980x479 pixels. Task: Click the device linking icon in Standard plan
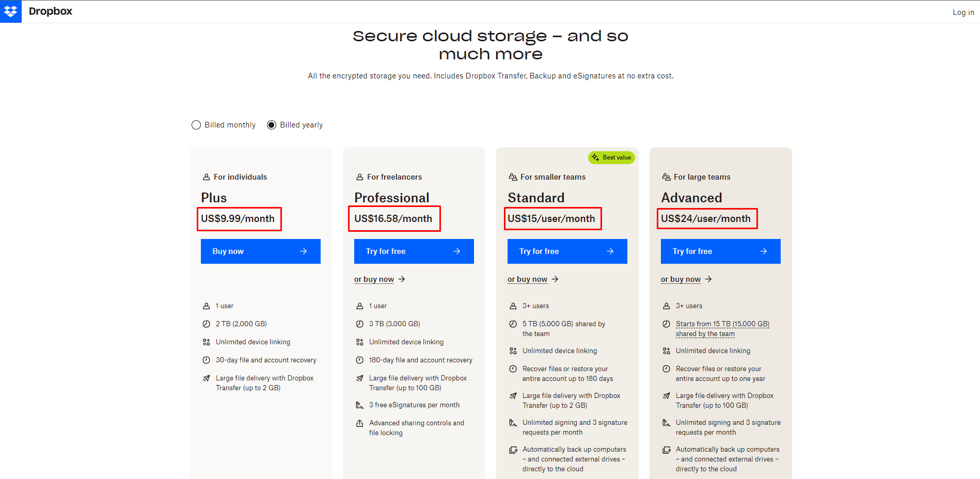513,351
